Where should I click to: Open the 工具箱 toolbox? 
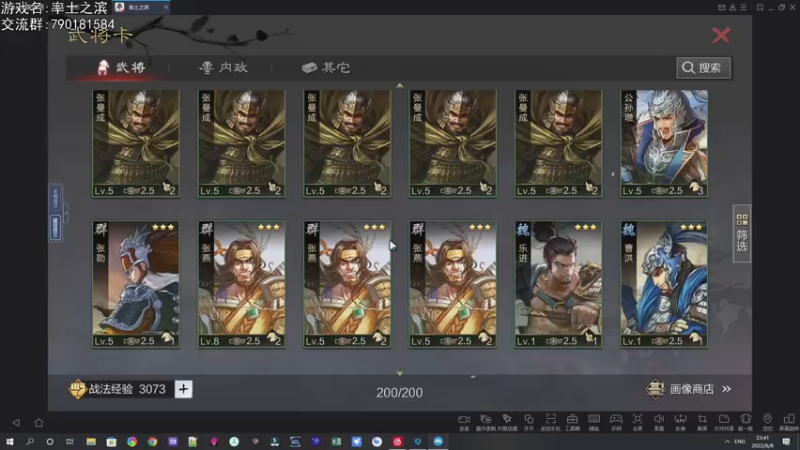click(572, 421)
